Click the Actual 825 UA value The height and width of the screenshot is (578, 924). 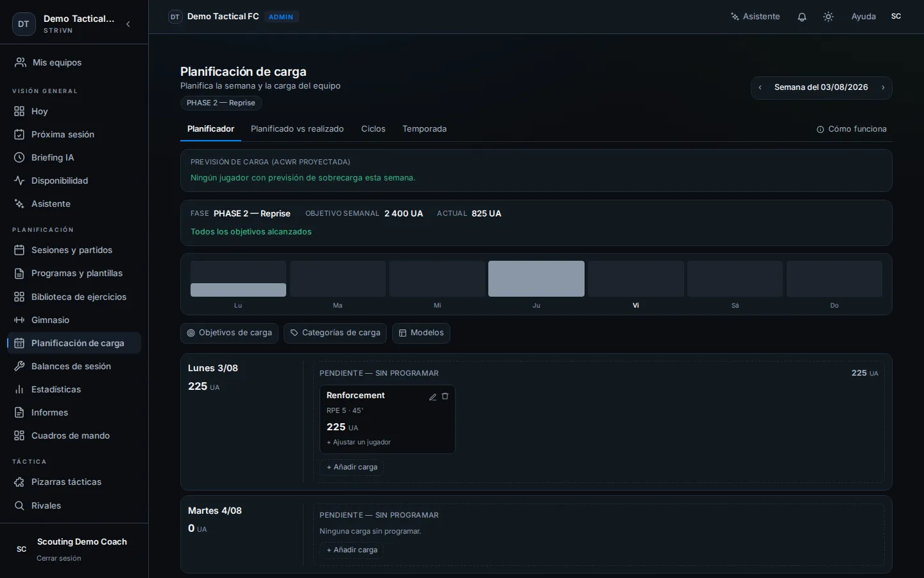coord(486,213)
